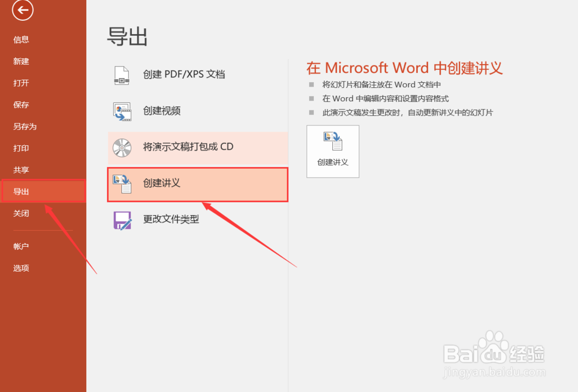Select the 创建讲义 label in the export list

click(x=162, y=183)
